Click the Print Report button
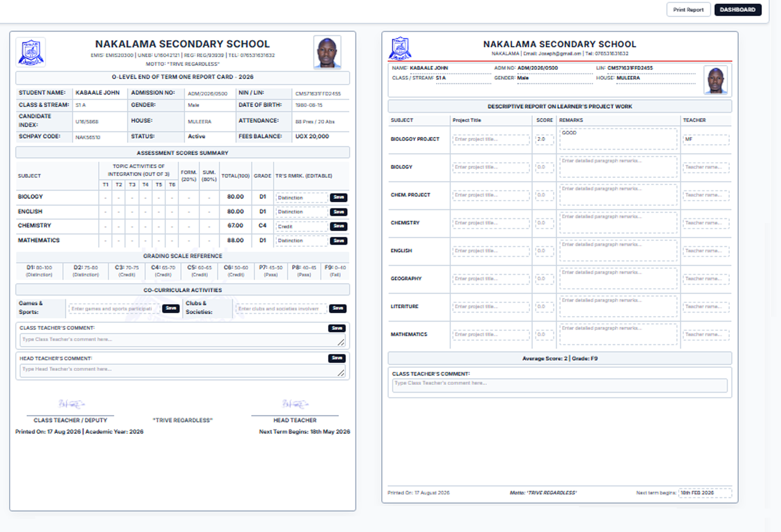Screen dimensions: 781x532 [688, 10]
